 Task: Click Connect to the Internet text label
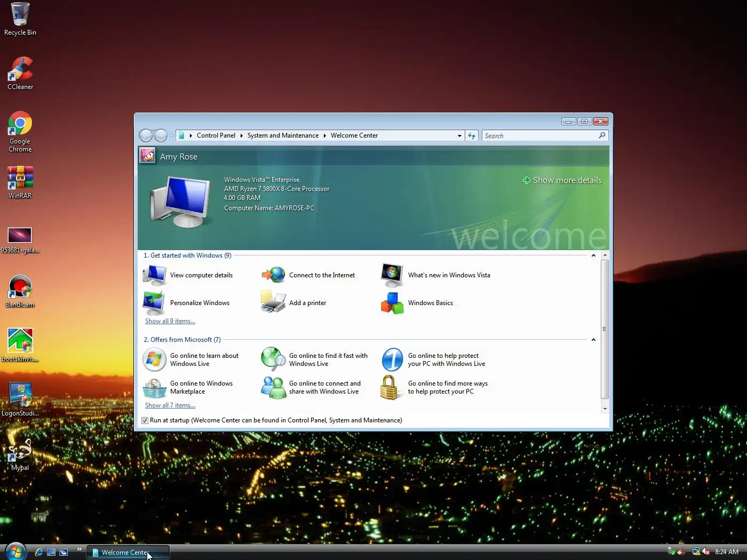click(x=322, y=275)
